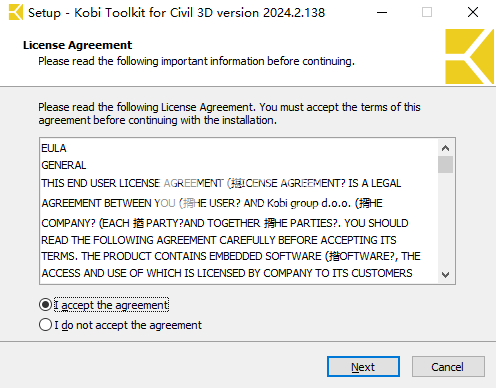
Task: Click the license scrollbar up arrow
Action: pyautogui.click(x=445, y=148)
